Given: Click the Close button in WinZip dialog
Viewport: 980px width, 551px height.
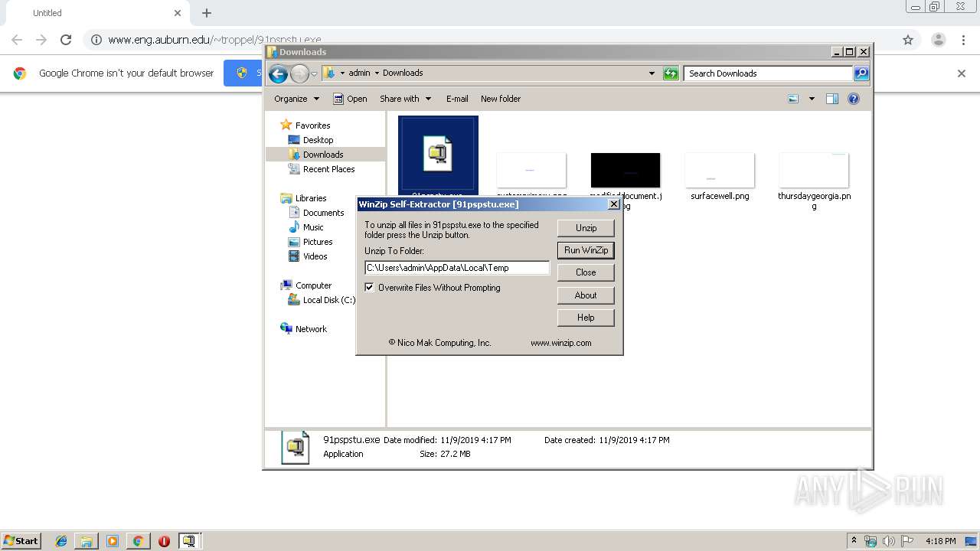Looking at the screenshot, I should coord(586,272).
